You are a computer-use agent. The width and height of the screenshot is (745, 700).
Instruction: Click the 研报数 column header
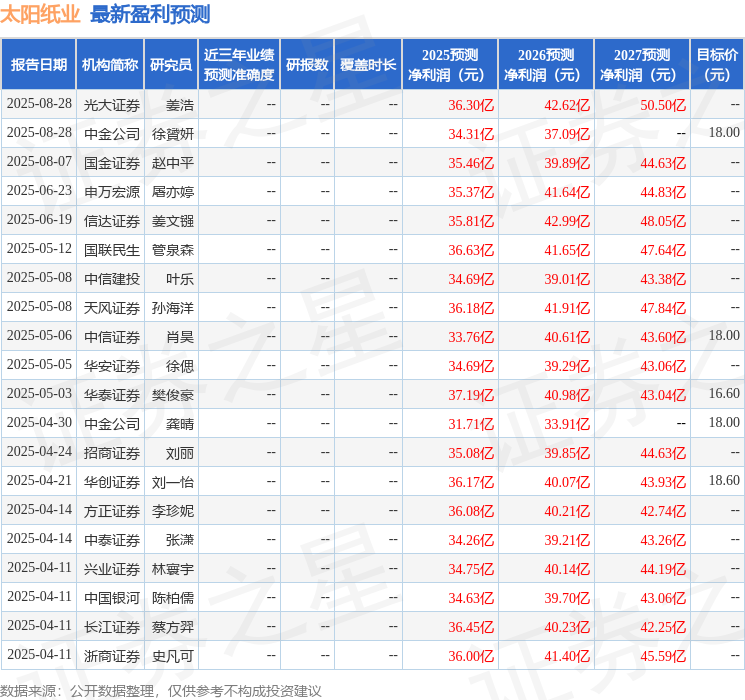tap(307, 65)
